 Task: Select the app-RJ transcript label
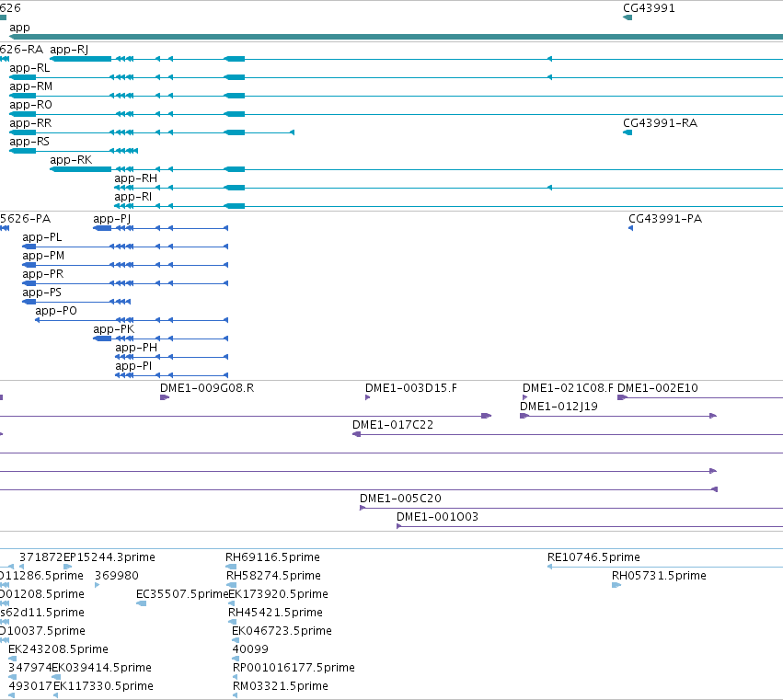coord(69,50)
